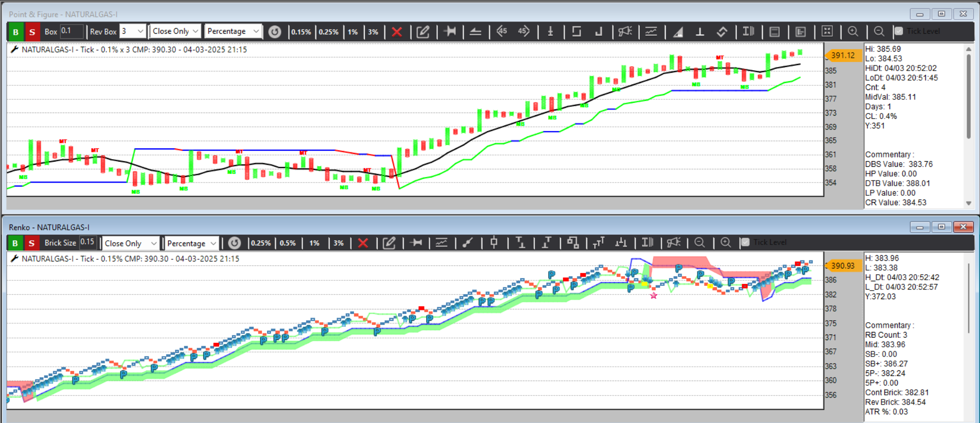Click the trendline draw icon in Renko
The image size is (980, 423).
[x=468, y=243]
